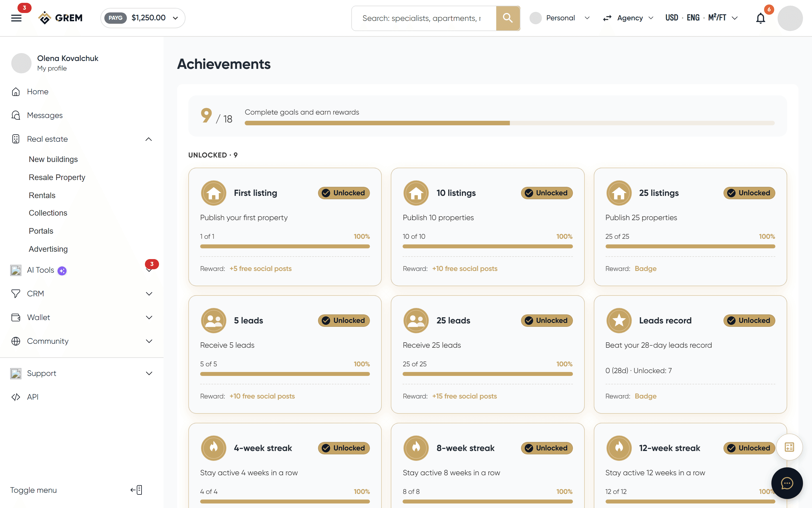The height and width of the screenshot is (508, 812).
Task: Expand the Community menu
Action: point(149,341)
